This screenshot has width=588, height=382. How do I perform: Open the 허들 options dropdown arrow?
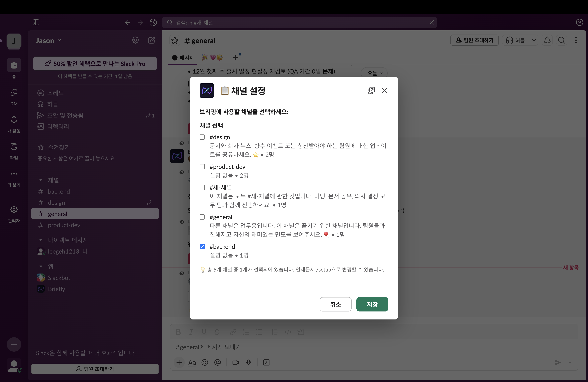click(x=534, y=40)
